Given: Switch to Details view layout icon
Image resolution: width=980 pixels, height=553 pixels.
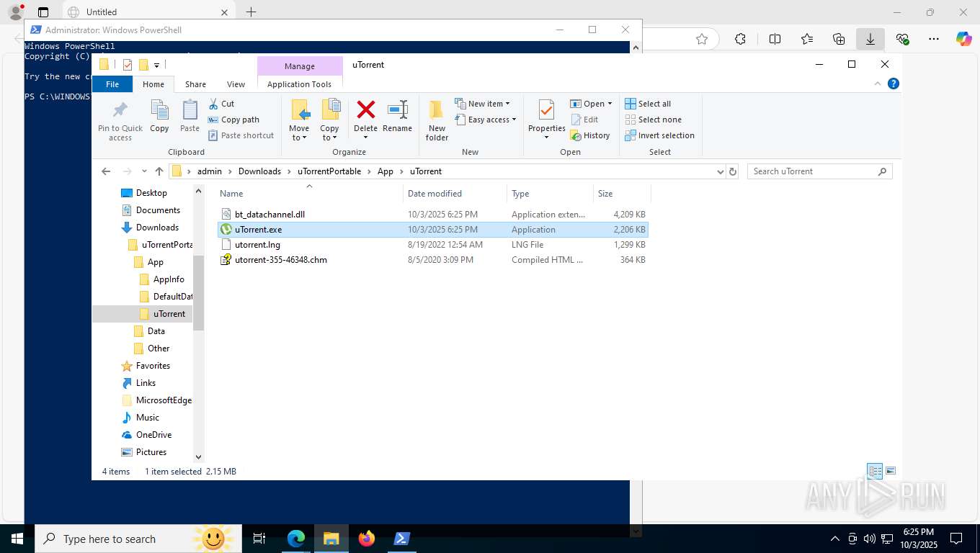Looking at the screenshot, I should point(875,472).
